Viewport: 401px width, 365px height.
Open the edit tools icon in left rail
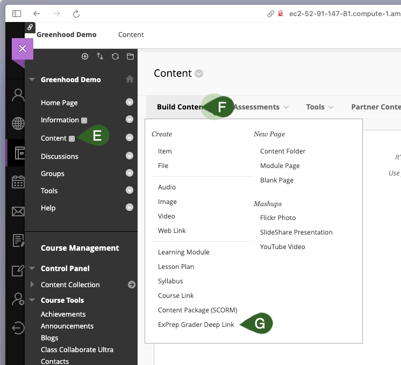point(18,270)
